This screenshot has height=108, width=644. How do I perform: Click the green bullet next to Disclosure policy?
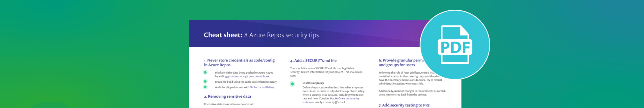(292, 84)
